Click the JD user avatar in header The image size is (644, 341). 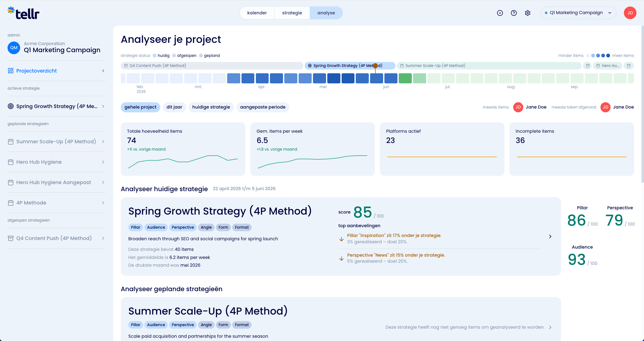click(630, 13)
